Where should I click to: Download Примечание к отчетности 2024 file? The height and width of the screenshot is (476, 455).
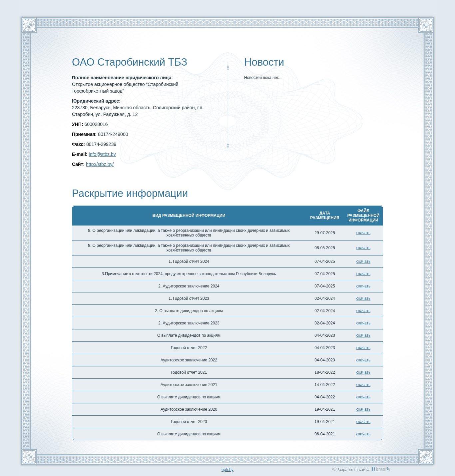[363, 274]
